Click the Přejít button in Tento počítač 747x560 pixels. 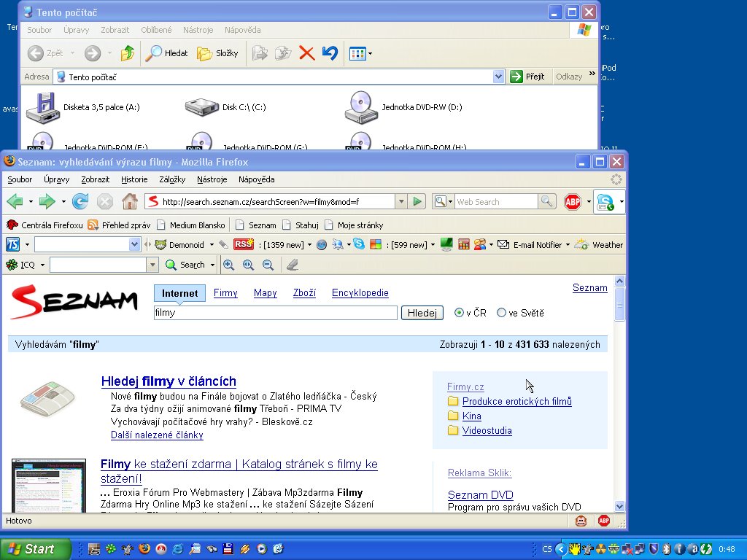click(x=527, y=77)
